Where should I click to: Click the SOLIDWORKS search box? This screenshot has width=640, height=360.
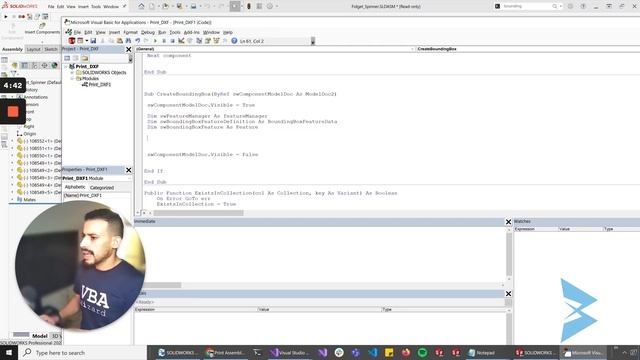(x=529, y=6)
